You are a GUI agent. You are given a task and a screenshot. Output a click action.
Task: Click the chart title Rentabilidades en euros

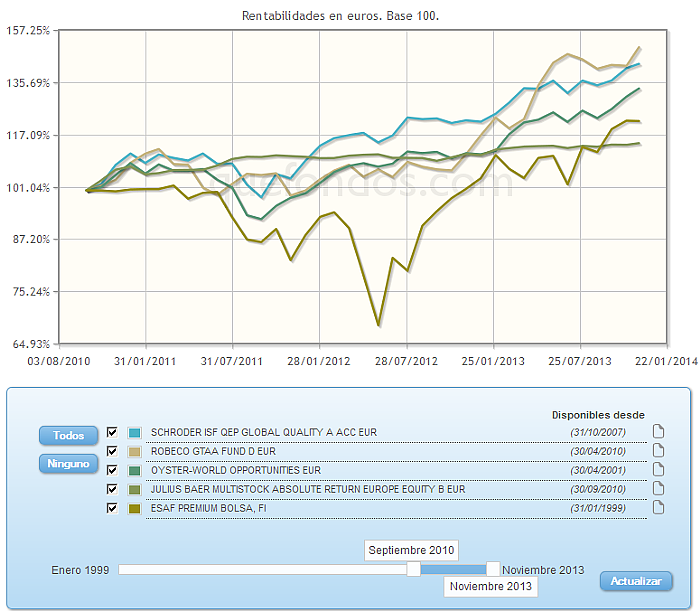click(x=340, y=16)
